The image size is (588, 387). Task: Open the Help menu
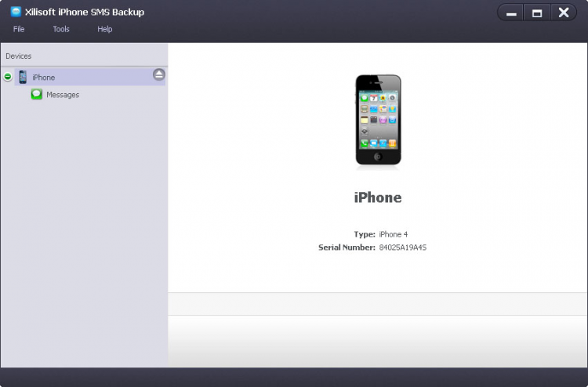[104, 29]
